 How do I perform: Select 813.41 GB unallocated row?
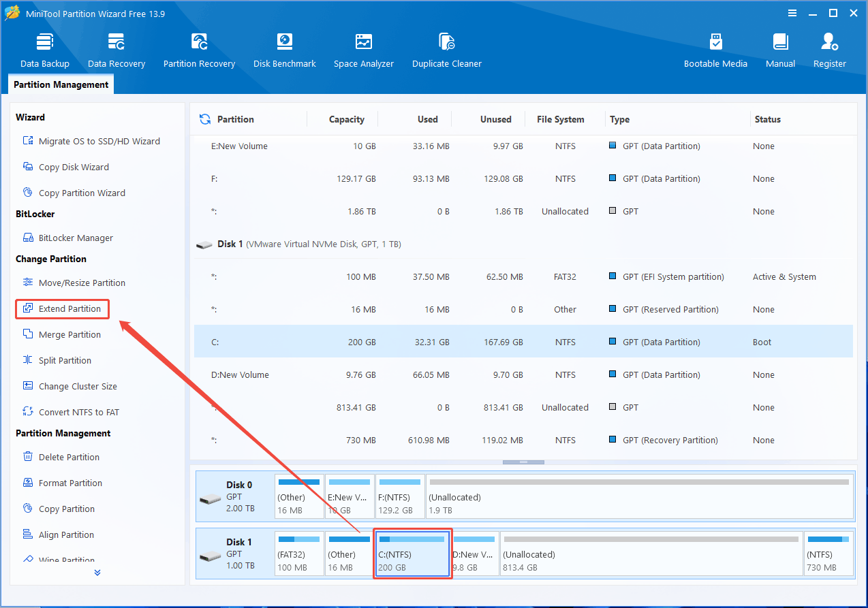[523, 407]
